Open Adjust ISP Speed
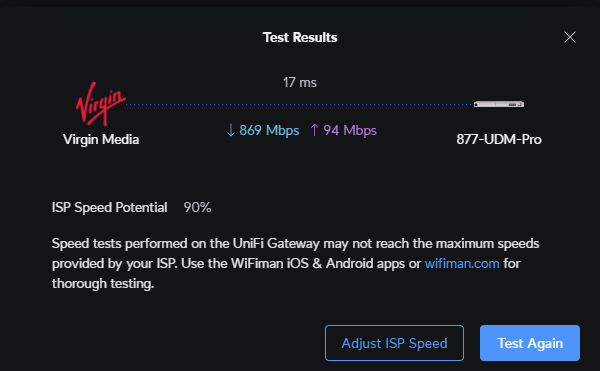The width and height of the screenshot is (600, 371). (395, 343)
